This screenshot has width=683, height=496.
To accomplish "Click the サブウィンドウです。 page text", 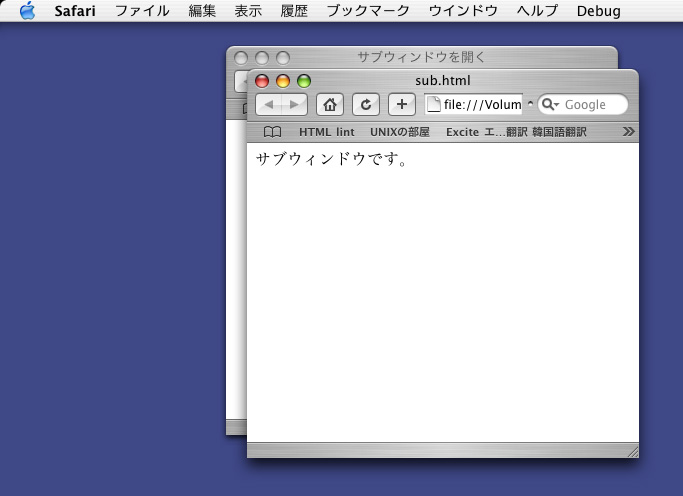I will click(x=332, y=159).
